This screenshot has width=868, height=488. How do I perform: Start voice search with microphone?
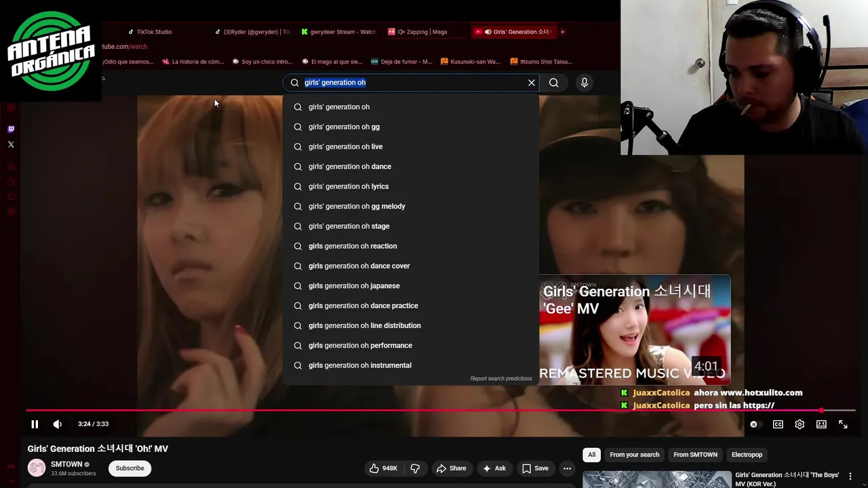click(x=585, y=83)
